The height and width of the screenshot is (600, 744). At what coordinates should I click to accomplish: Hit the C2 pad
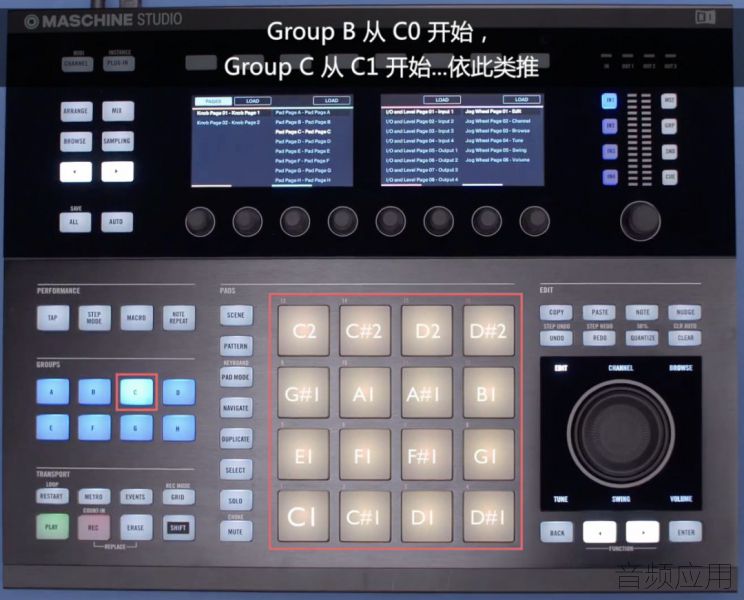(x=303, y=331)
